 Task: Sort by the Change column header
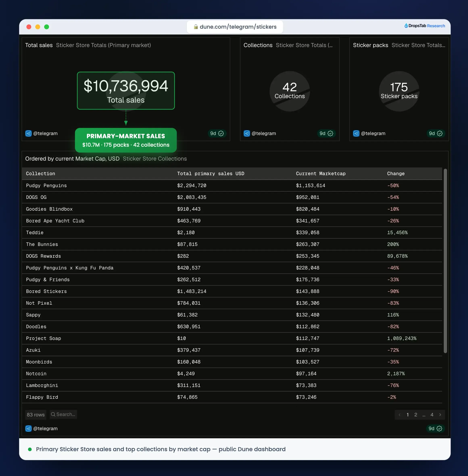pyautogui.click(x=396, y=173)
